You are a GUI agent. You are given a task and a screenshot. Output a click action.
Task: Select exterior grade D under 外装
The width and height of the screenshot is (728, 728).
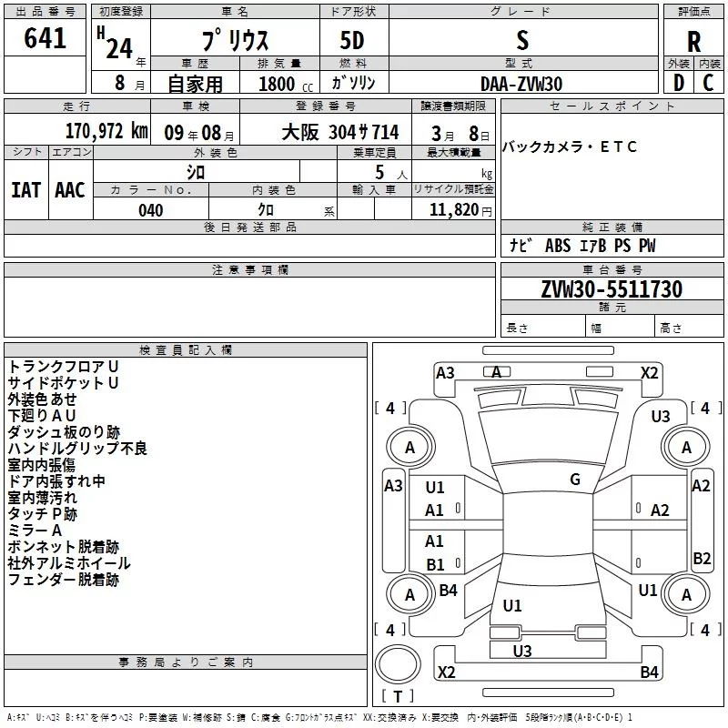tap(678, 83)
